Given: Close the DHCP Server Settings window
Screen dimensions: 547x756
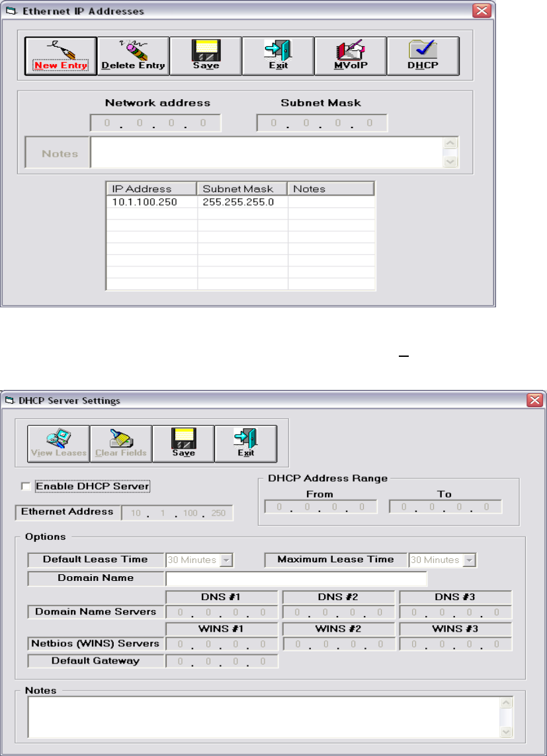Looking at the screenshot, I should coord(534,400).
